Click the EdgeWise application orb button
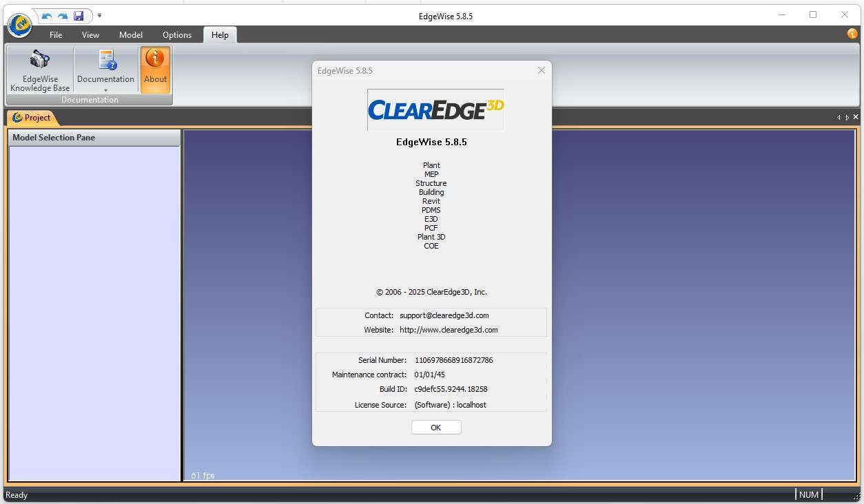Image resolution: width=864 pixels, height=504 pixels. 19,25
